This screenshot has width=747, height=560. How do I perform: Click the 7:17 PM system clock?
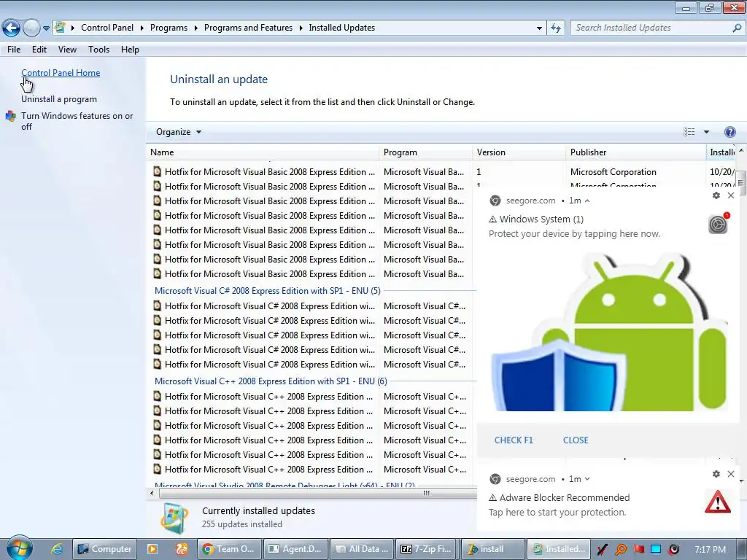(x=711, y=550)
